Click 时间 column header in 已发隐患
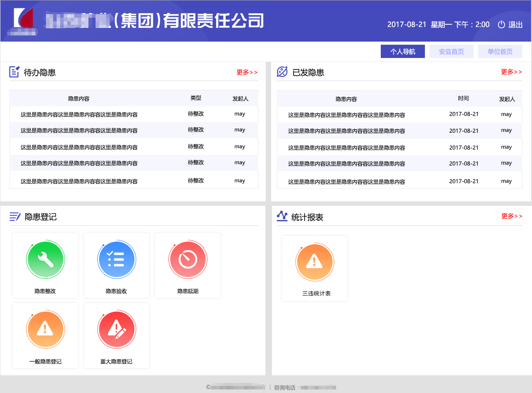This screenshot has height=393, width=532. (463, 98)
